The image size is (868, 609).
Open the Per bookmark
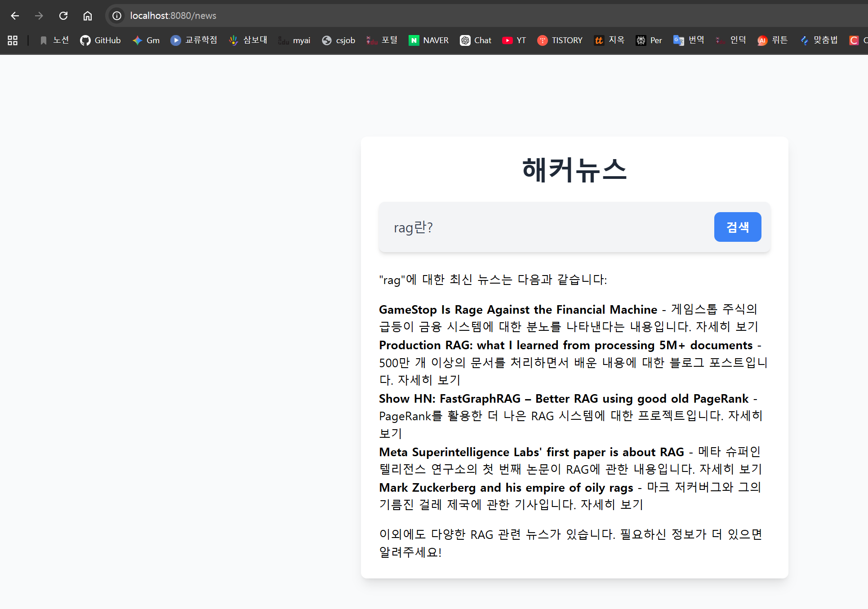tap(649, 40)
